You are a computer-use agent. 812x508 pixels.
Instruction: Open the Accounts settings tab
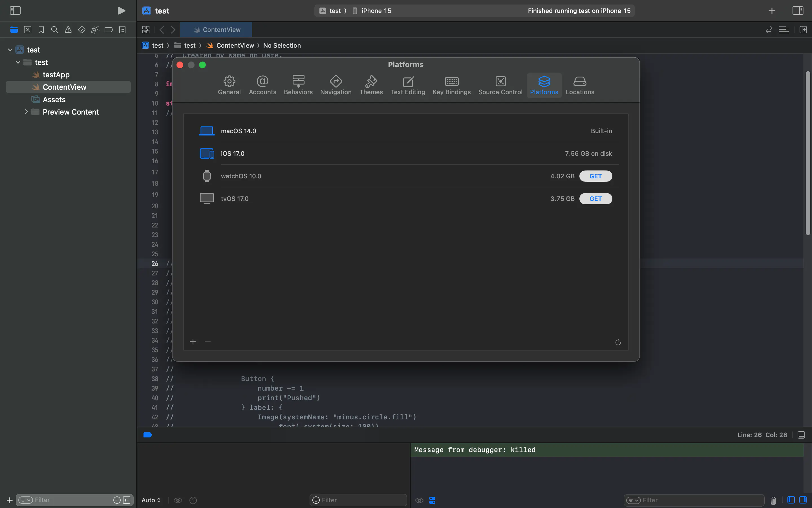[x=262, y=85]
